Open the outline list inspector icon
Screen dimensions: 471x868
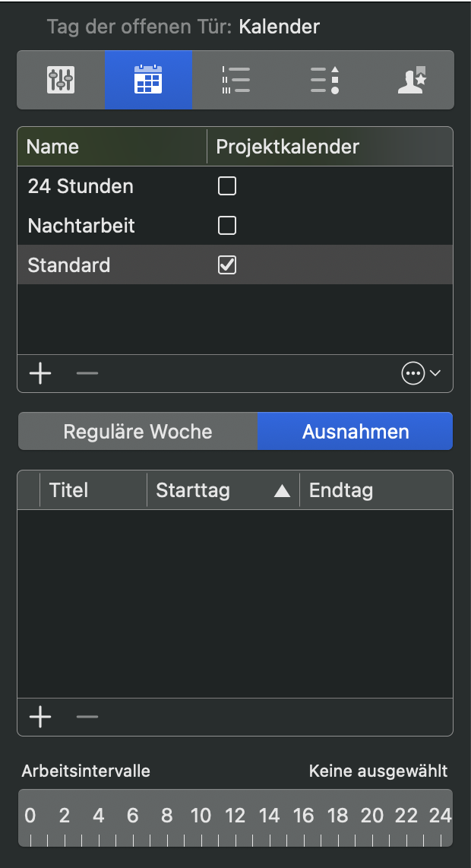point(235,79)
